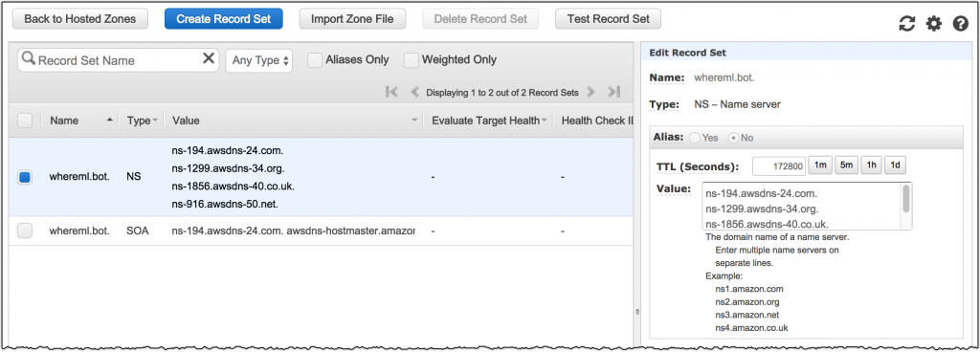Tick the checkbox for the SOA record

coord(25,231)
